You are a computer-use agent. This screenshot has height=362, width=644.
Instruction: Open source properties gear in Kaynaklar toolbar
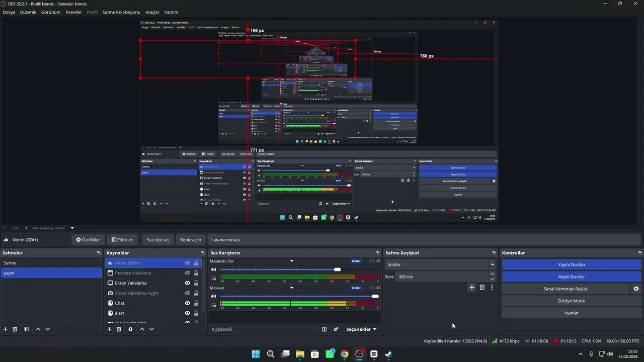click(x=130, y=329)
